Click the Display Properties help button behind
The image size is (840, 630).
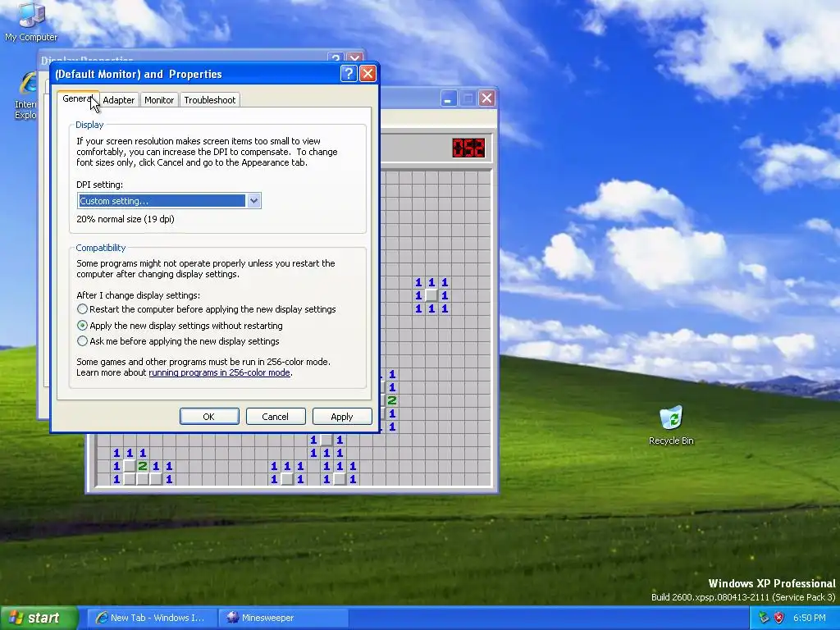(336, 58)
